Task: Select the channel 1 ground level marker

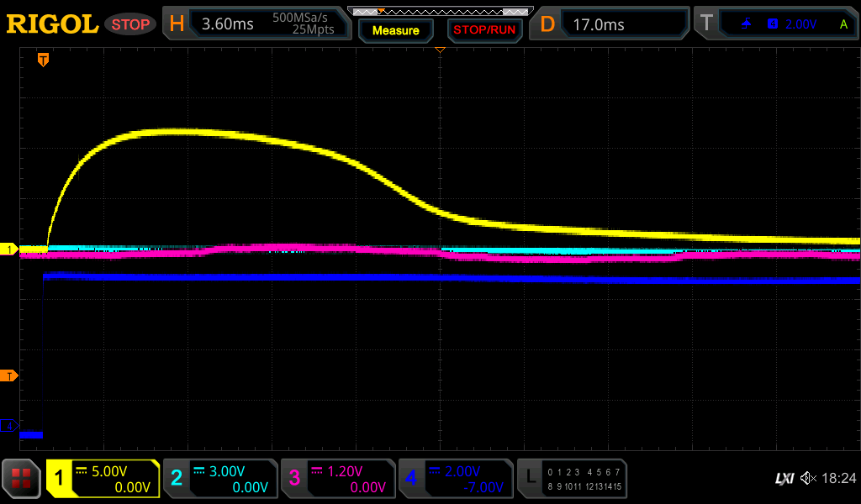Action: 9,249
